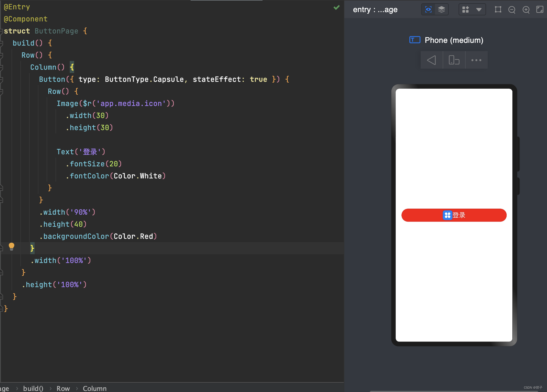Click the green checkmark inspection indicator
547x392 pixels.
[336, 7]
